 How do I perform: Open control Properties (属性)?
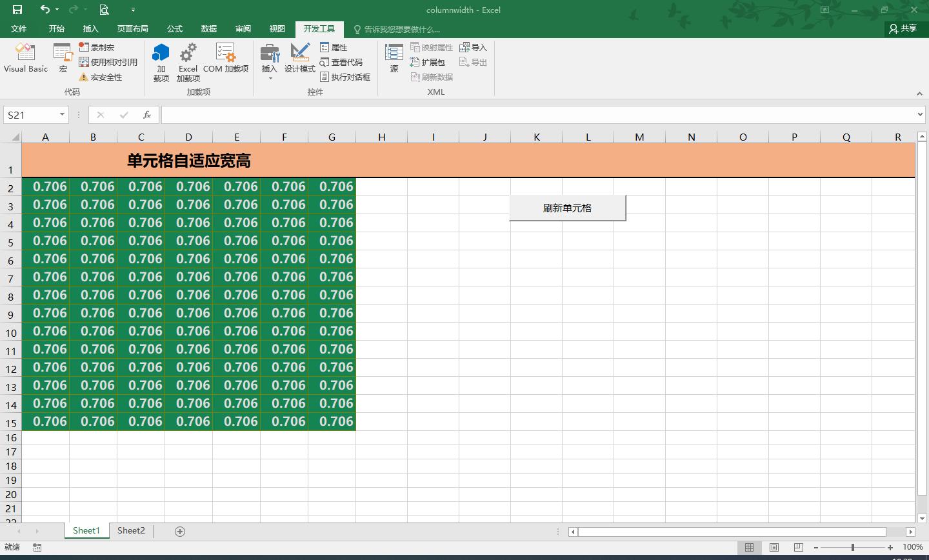click(334, 47)
